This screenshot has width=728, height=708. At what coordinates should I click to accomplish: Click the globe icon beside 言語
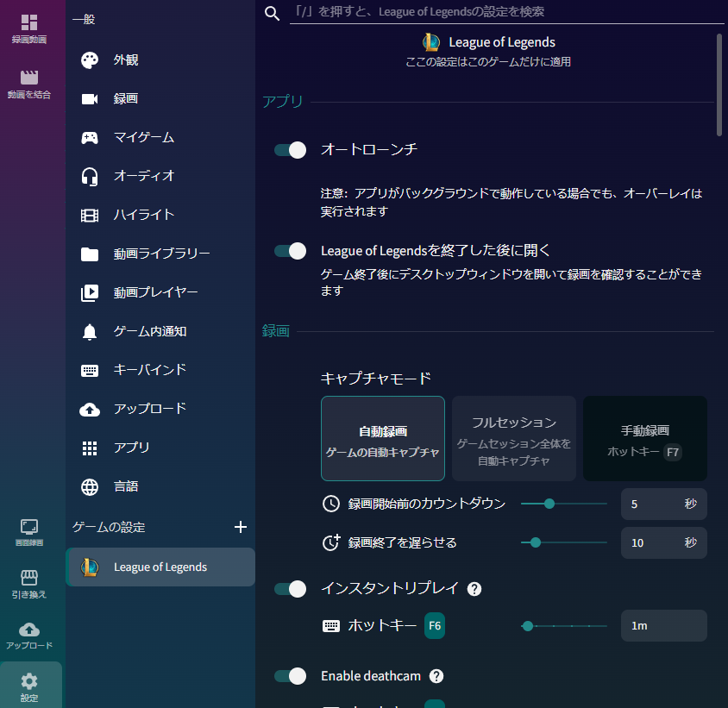[x=90, y=487]
